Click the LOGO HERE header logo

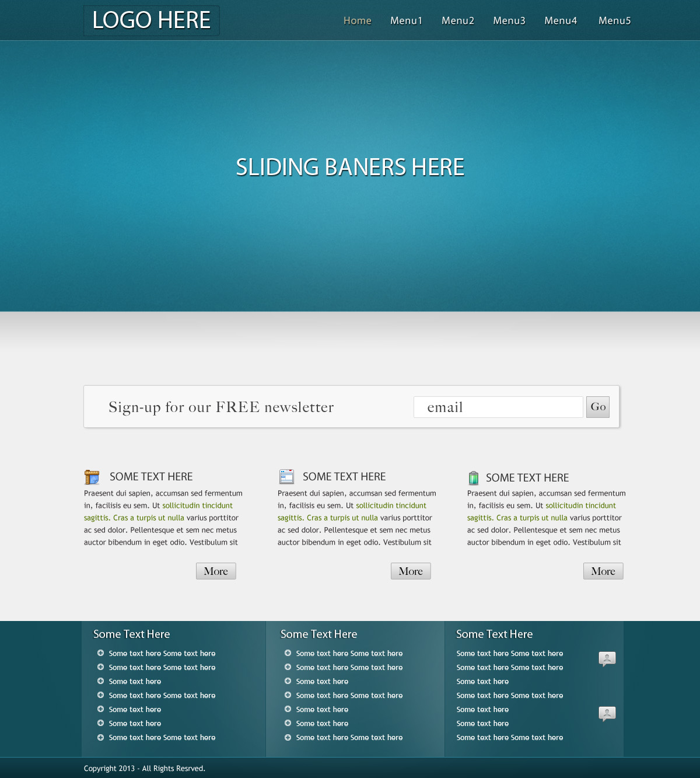click(152, 20)
